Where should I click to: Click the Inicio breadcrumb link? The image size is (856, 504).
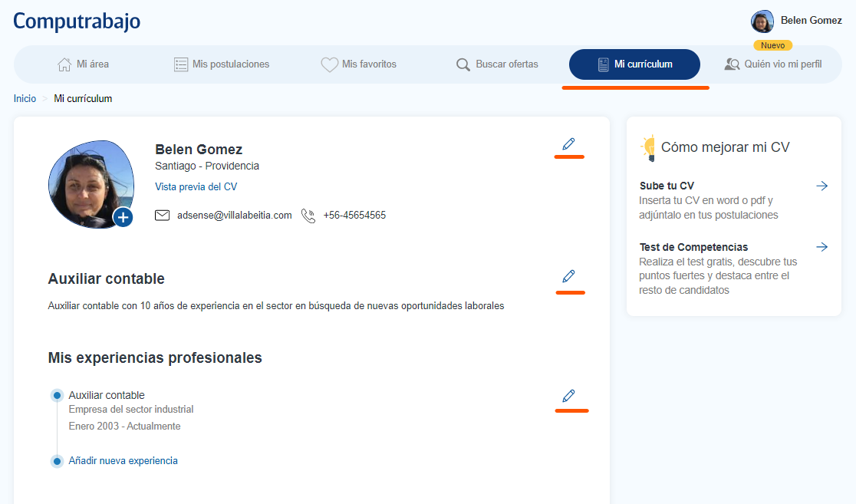(25, 99)
